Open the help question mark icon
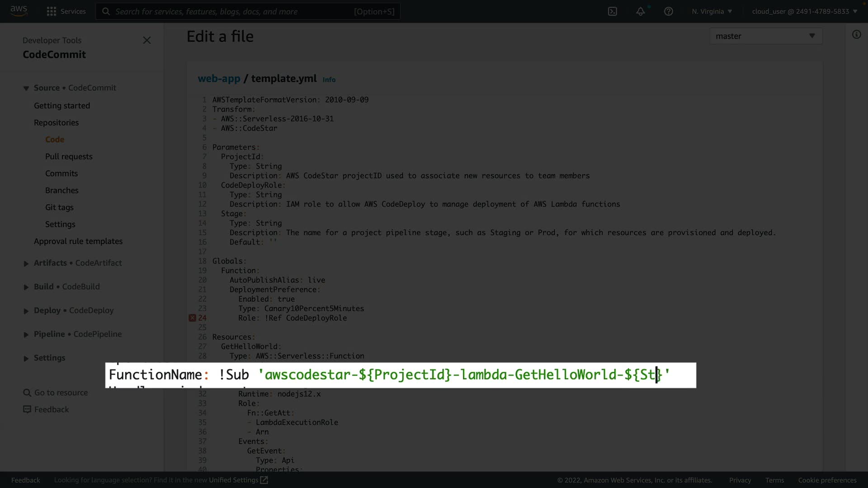This screenshot has width=868, height=488. click(668, 11)
